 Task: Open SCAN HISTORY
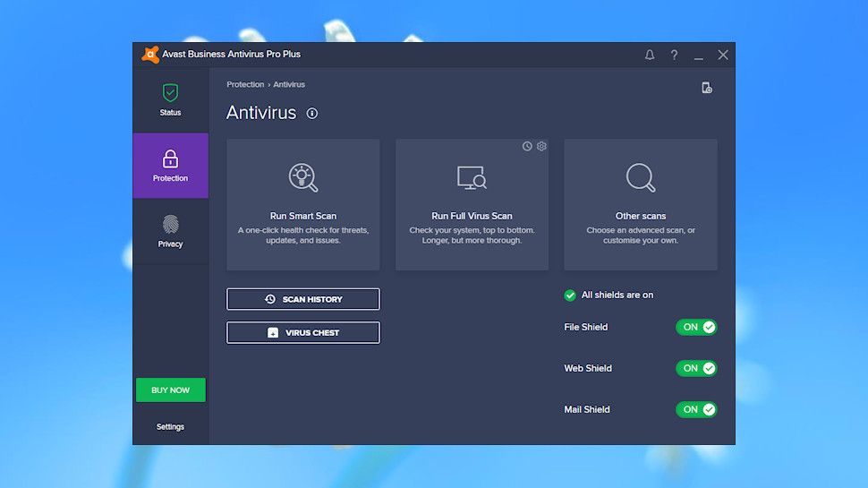[x=303, y=299]
